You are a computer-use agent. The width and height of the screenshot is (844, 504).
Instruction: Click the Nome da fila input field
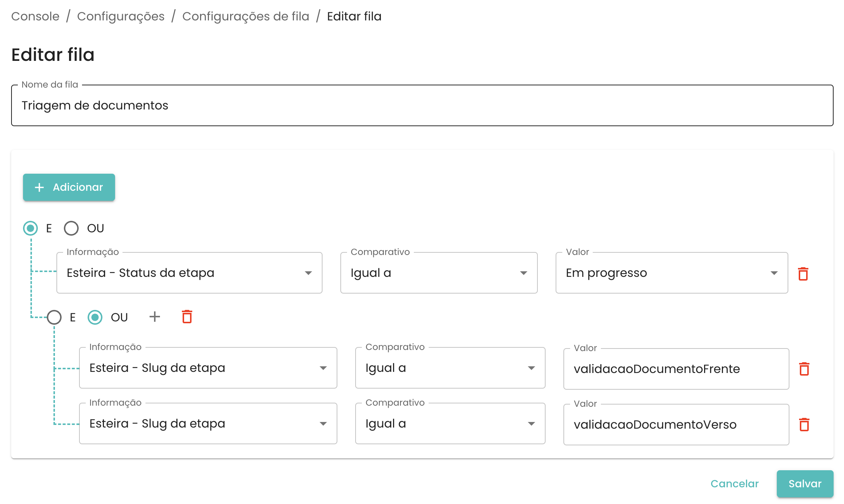[x=422, y=106]
